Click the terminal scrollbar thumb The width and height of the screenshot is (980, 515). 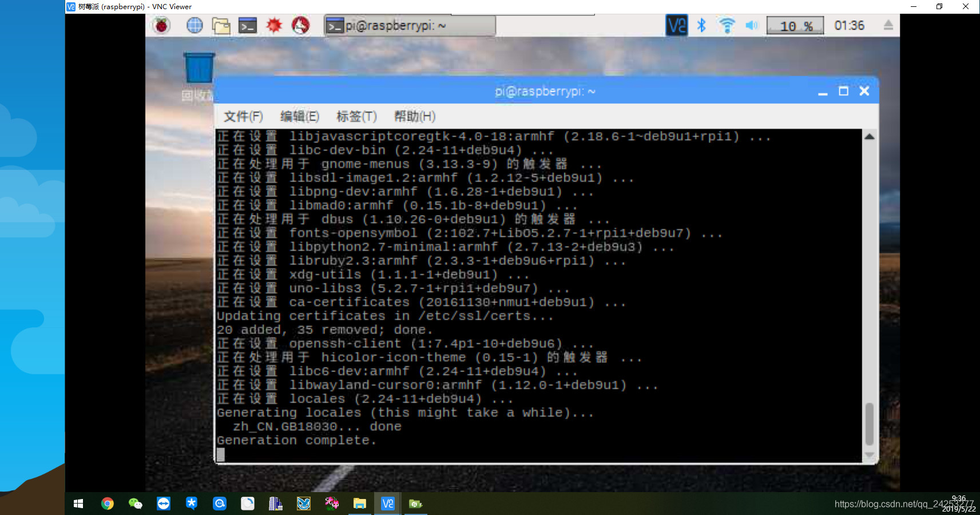coord(870,423)
